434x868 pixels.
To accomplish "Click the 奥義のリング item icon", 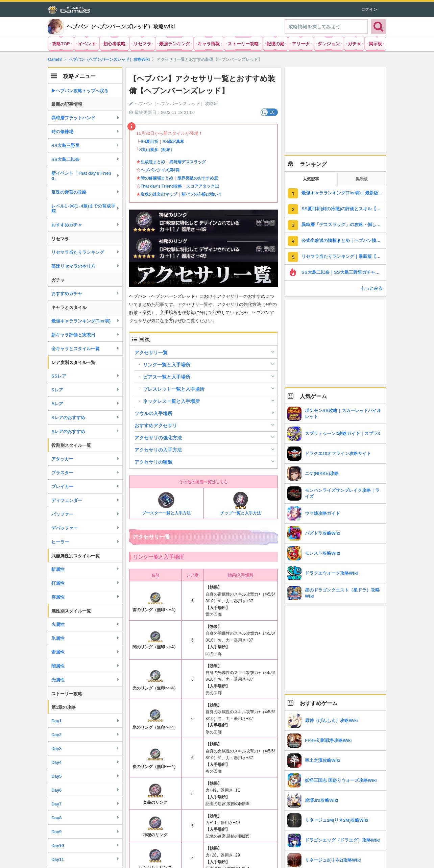I will coord(155,791).
